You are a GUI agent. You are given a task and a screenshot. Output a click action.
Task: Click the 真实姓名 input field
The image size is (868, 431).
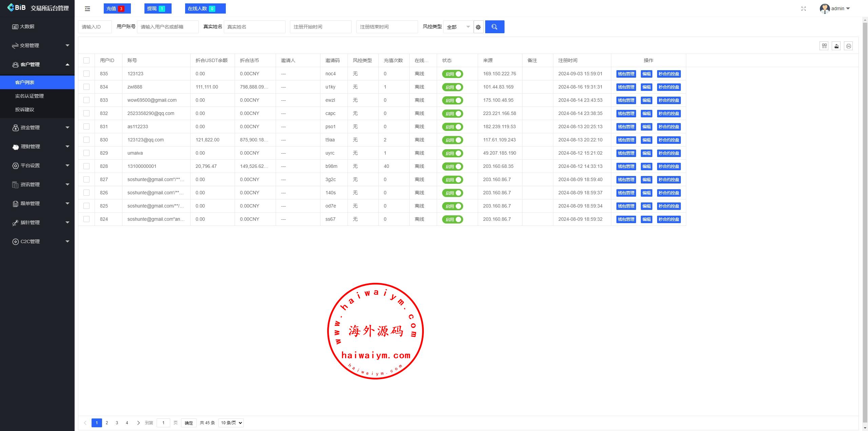tap(254, 27)
